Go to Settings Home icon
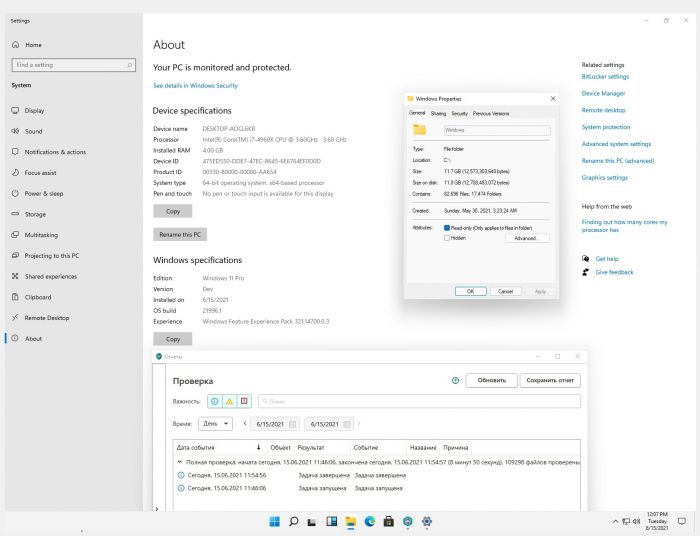 (x=16, y=45)
